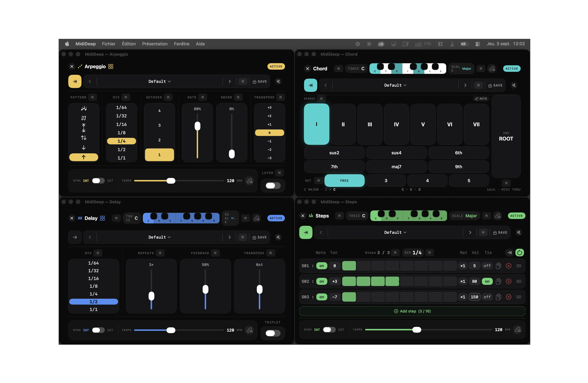This screenshot has width=588, height=383.
Task: Click the Delay FEEDBACK slider handle at 50%
Action: point(205,289)
